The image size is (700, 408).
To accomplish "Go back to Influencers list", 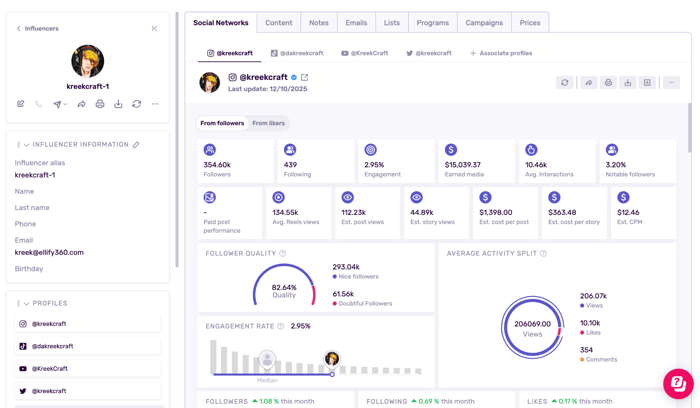I will (37, 28).
